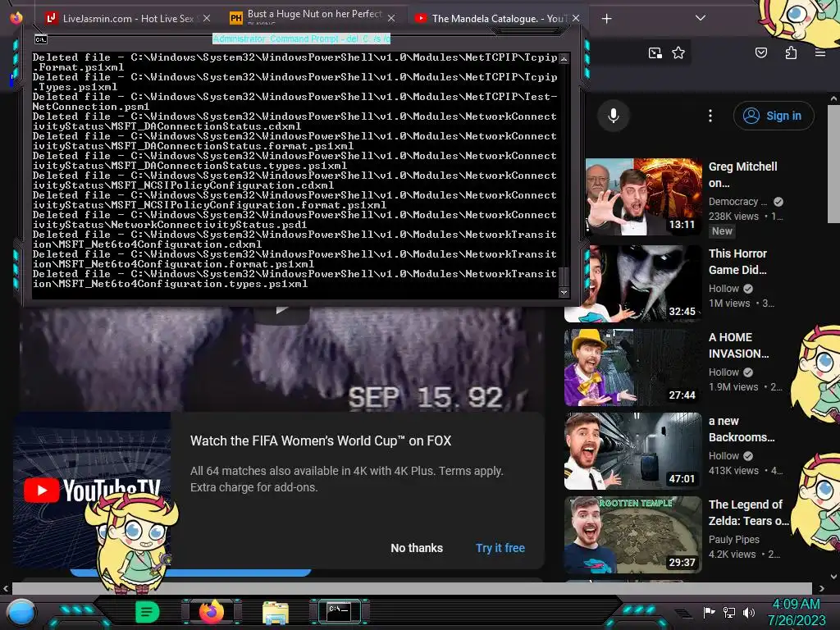Click the Pocket save icon
This screenshot has width=840, height=630.
[761, 52]
